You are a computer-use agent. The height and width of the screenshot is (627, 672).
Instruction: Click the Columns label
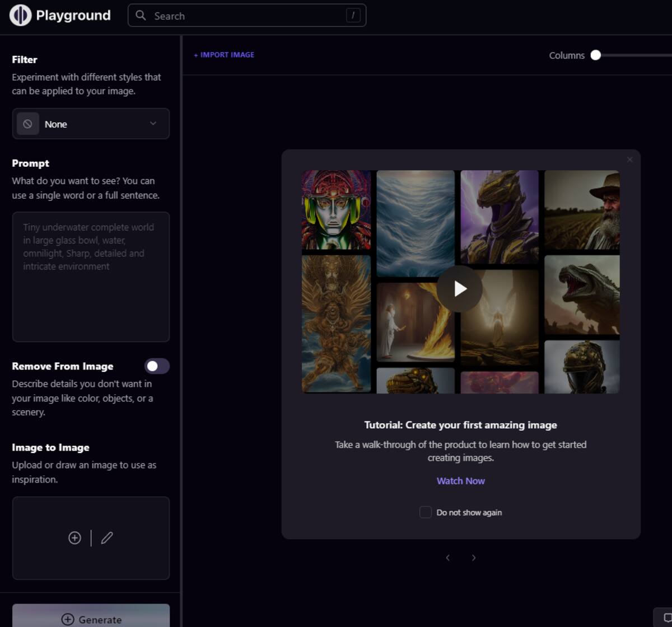point(567,55)
